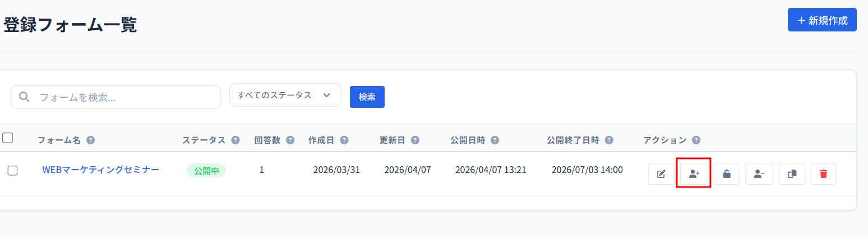
Task: Click the help icon next to フォーム名
Action: coord(90,140)
